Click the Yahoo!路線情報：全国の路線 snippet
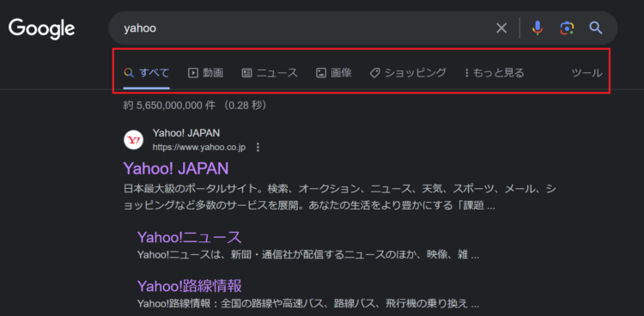This screenshot has height=316, width=644. click(308, 305)
